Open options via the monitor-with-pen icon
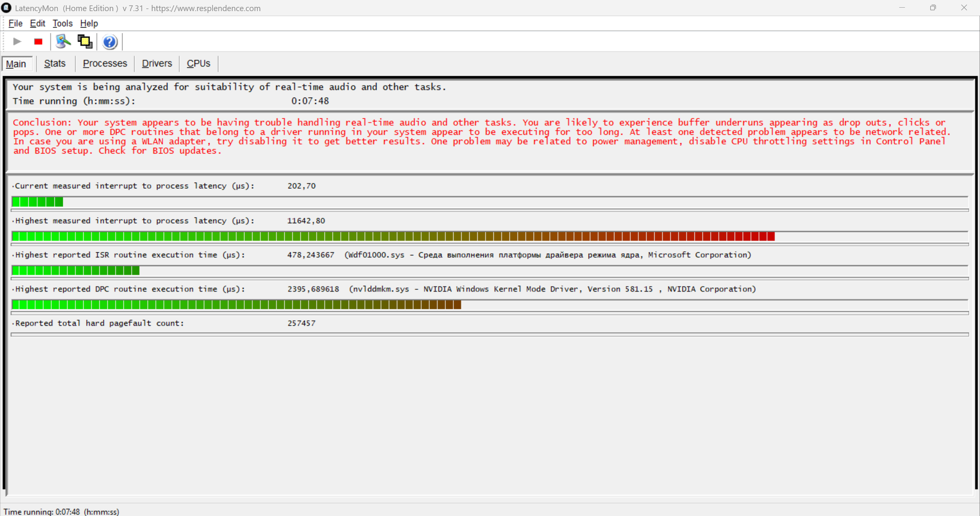This screenshot has width=980, height=516. click(x=63, y=41)
